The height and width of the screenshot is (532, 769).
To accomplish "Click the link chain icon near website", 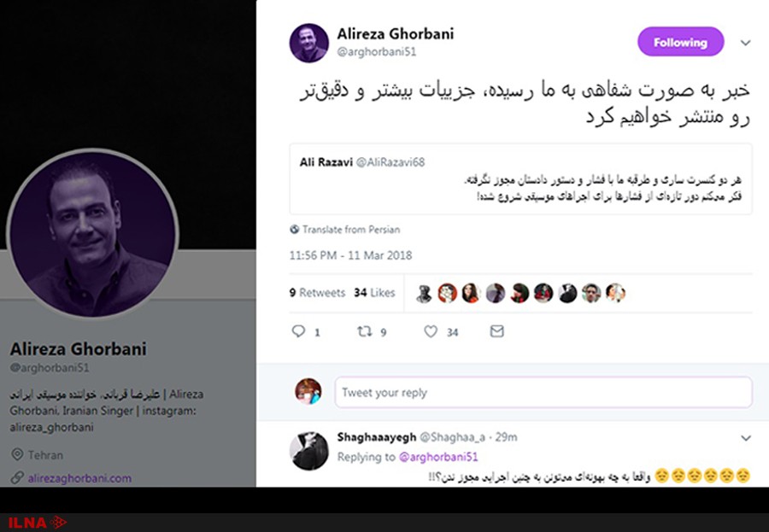I will 17,477.
